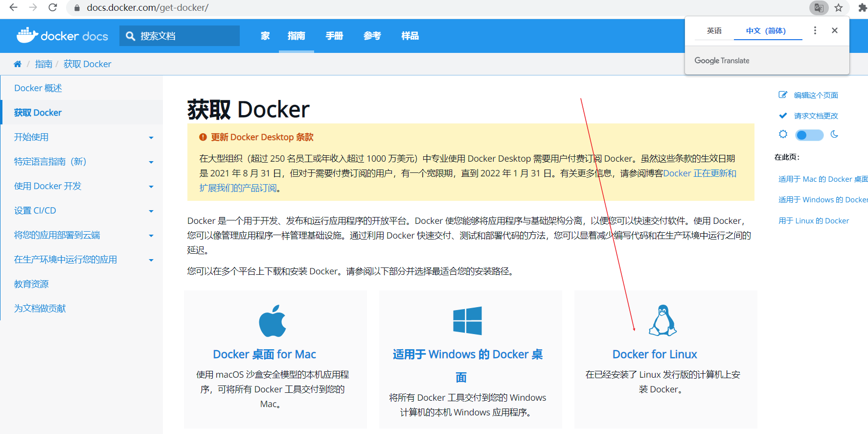Toggle the day/night theme switch

click(809, 135)
